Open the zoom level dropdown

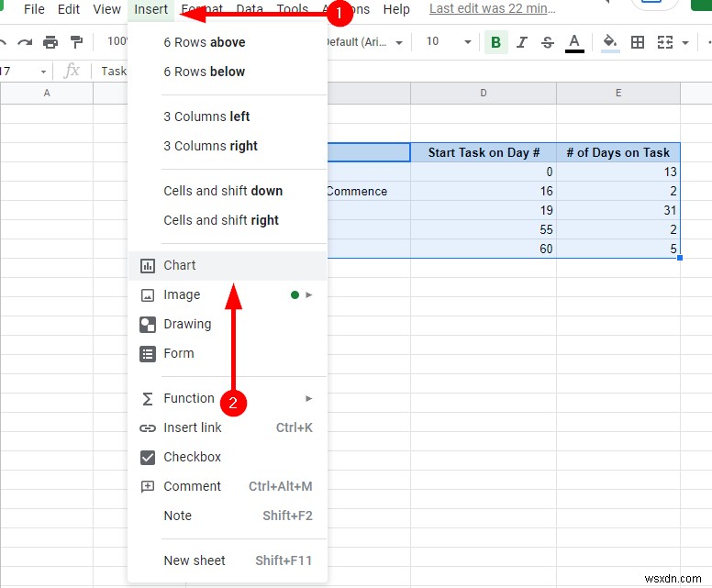point(117,42)
